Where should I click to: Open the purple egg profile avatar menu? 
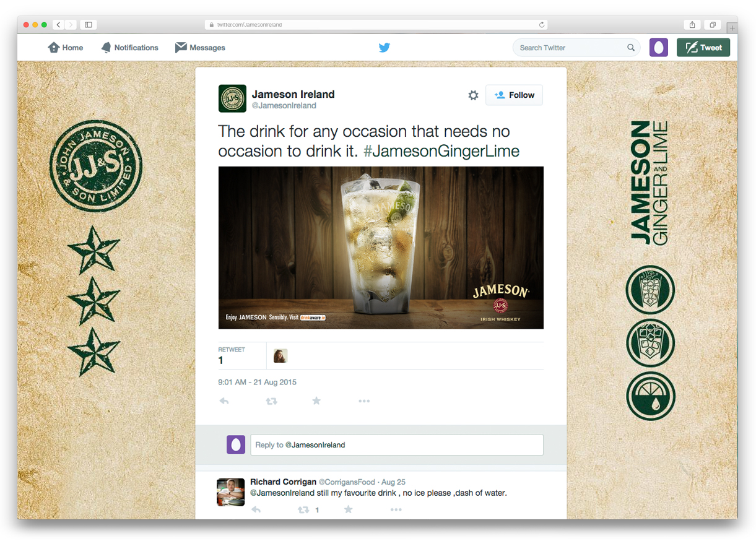coord(658,48)
